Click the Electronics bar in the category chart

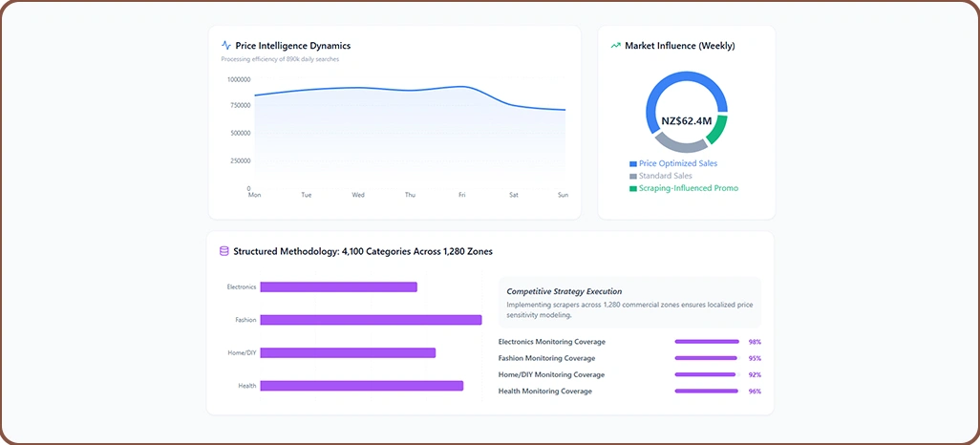pos(338,287)
